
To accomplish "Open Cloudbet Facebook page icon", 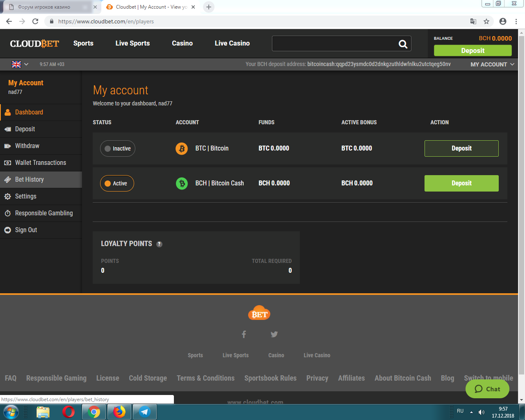I will pos(244,334).
